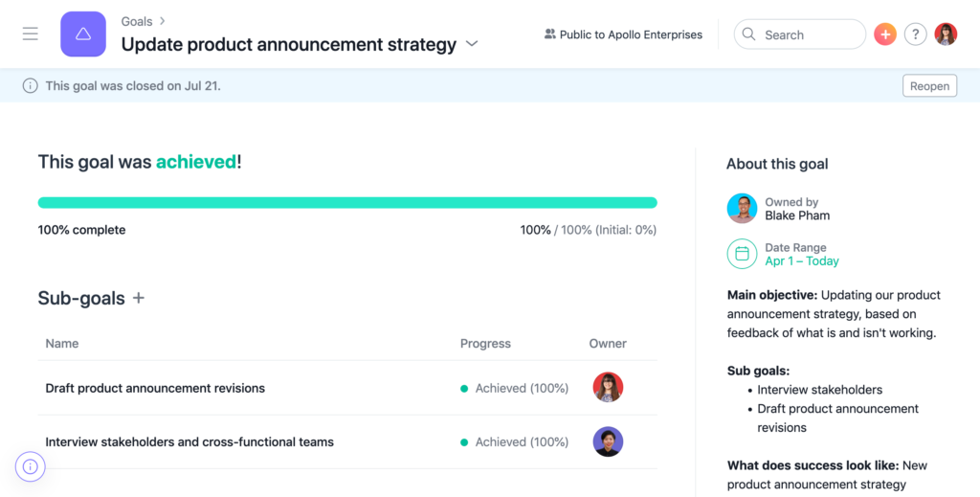The height and width of the screenshot is (497, 980).
Task: Click the orange plus quick add button
Action: (885, 34)
